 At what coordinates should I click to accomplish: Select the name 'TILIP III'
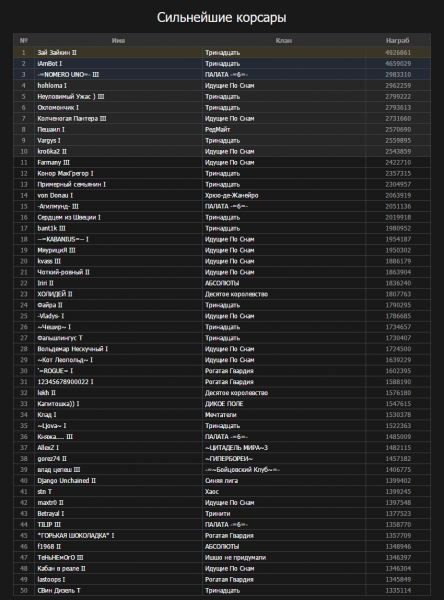(49, 525)
